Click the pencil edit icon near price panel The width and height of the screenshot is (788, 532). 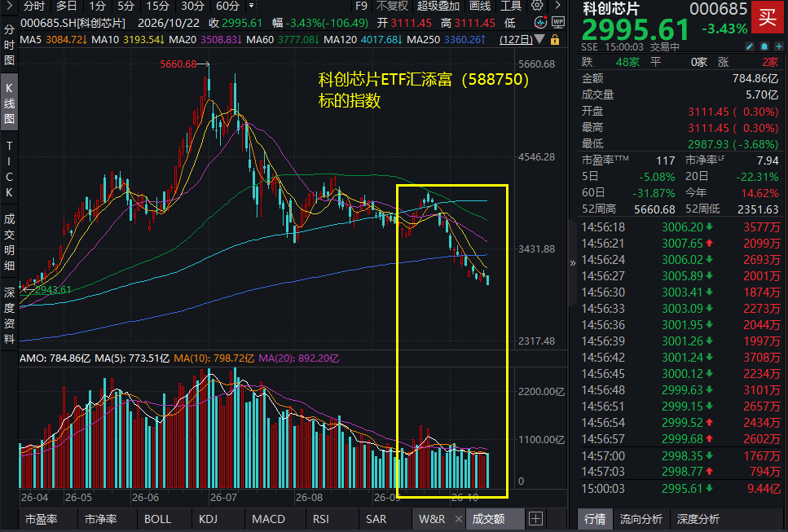click(x=750, y=46)
